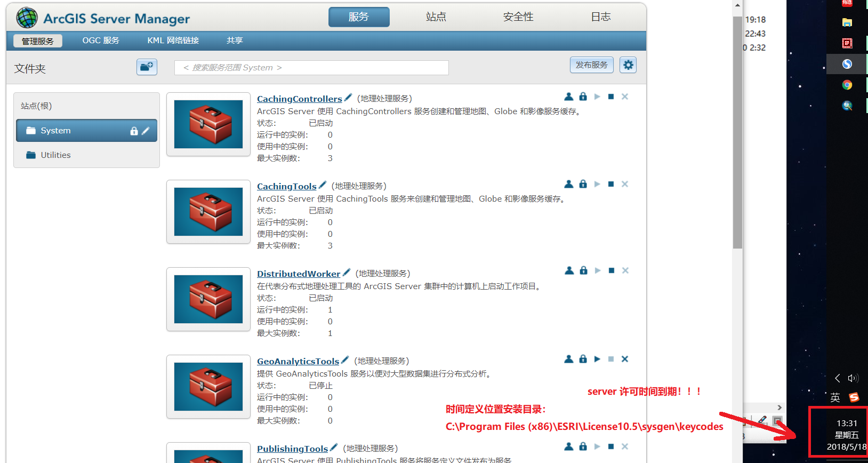
Task: Open the OGC 服务 sub-tab
Action: 101,41
